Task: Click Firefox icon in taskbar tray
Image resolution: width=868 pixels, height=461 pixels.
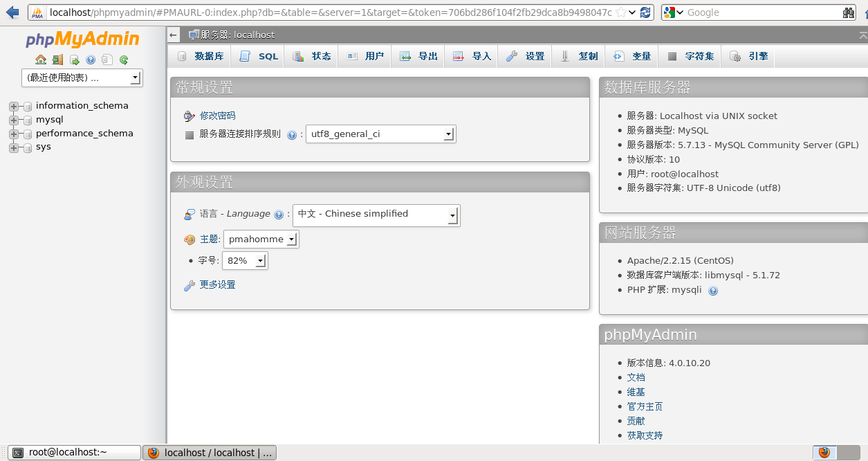Action: click(x=824, y=453)
